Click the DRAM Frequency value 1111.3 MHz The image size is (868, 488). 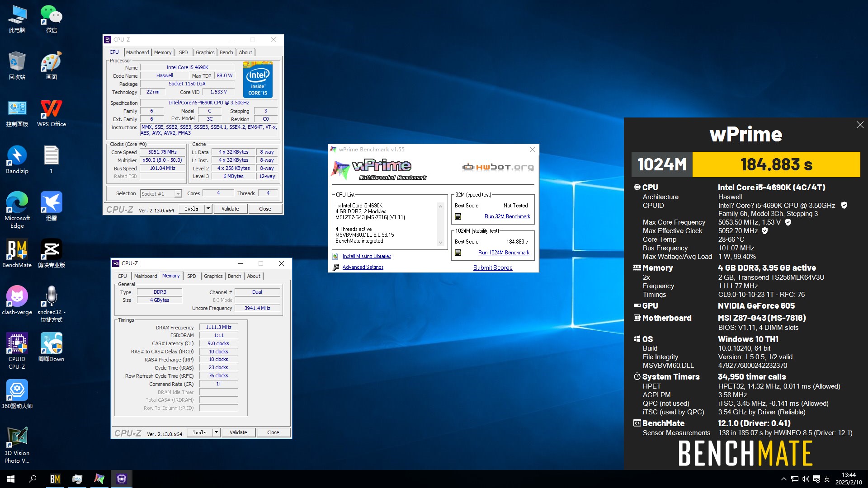218,327
